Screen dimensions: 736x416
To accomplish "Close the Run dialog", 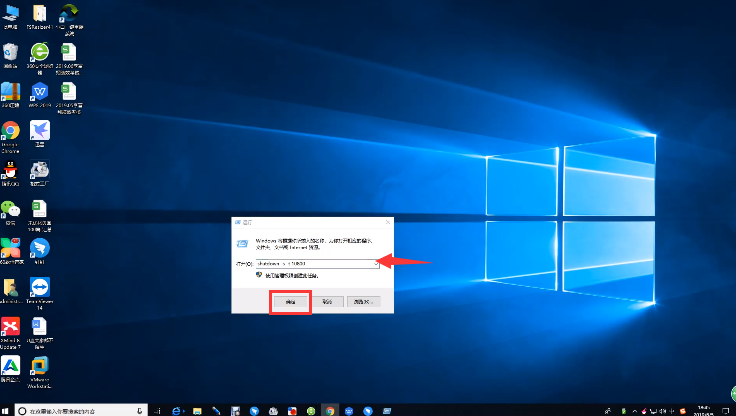I will (388, 222).
